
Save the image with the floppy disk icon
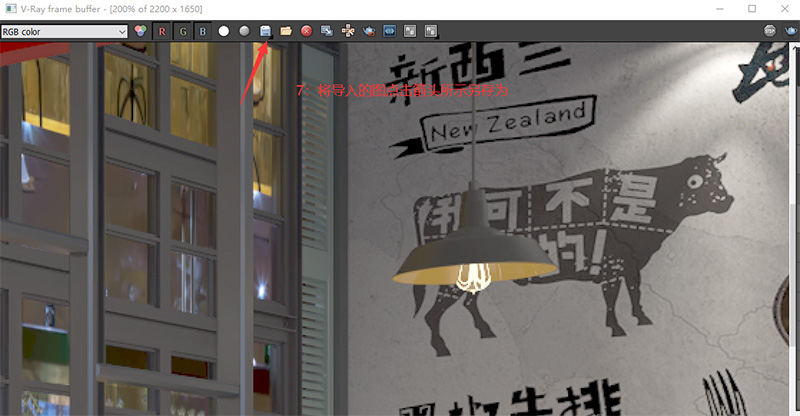click(x=265, y=31)
